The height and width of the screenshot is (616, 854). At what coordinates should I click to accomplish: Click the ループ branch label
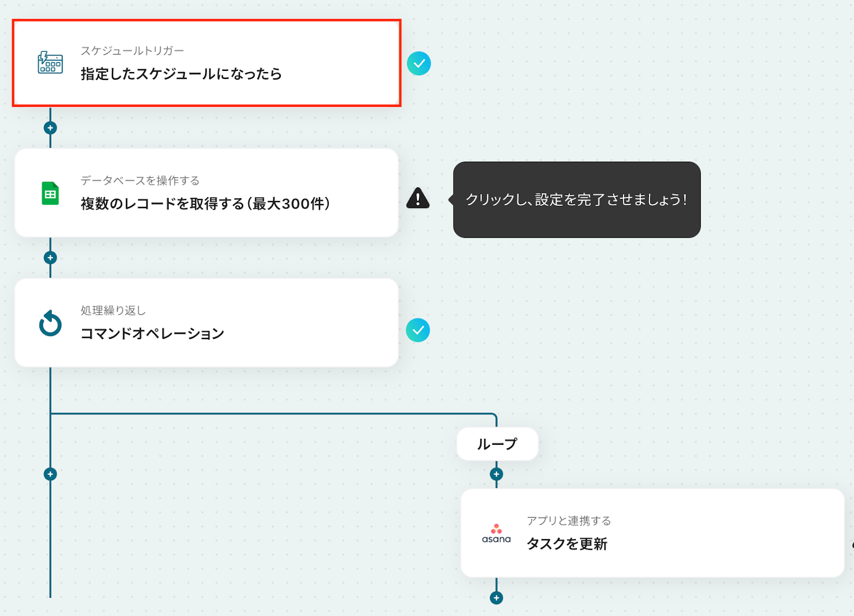pos(497,444)
